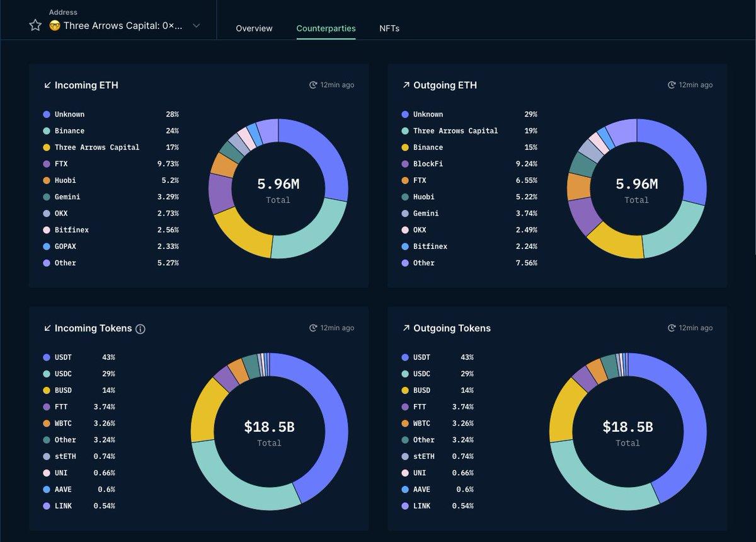Switch to the NFTs tab
This screenshot has height=542, width=756.
click(389, 28)
